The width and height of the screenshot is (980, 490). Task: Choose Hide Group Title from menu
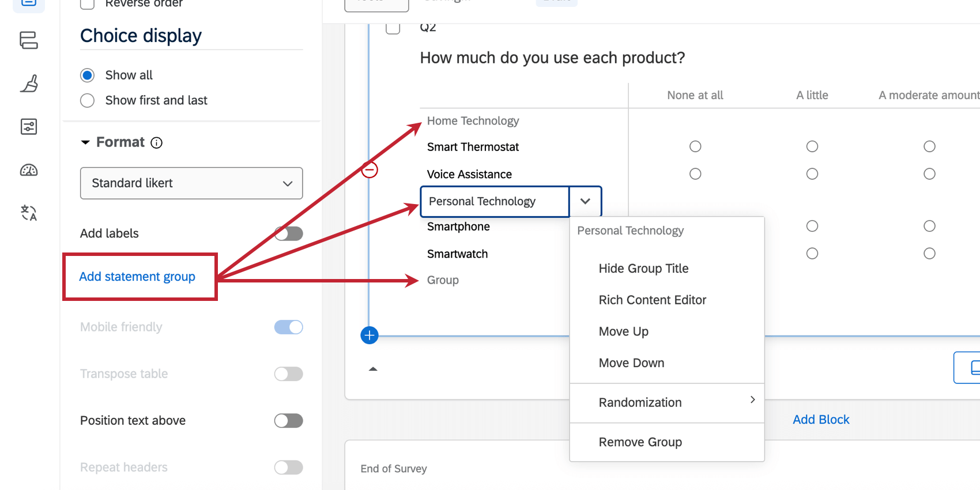(643, 269)
